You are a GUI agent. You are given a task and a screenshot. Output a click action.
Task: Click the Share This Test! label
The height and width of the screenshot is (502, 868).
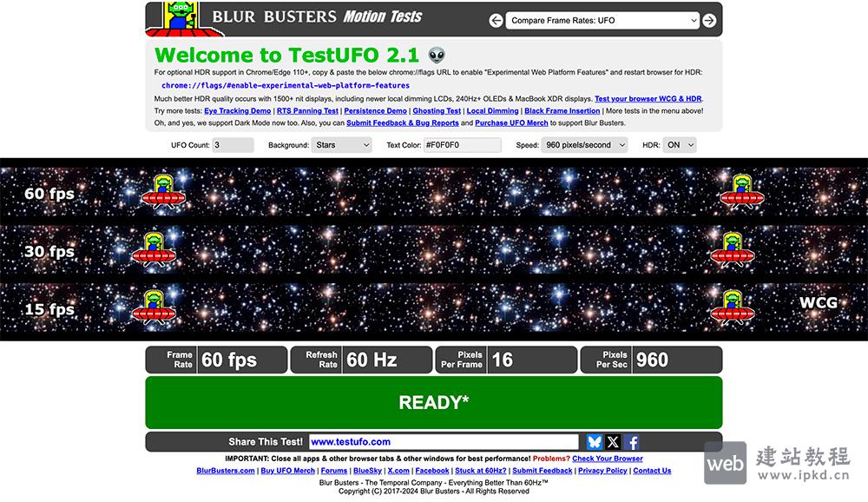pos(266,441)
